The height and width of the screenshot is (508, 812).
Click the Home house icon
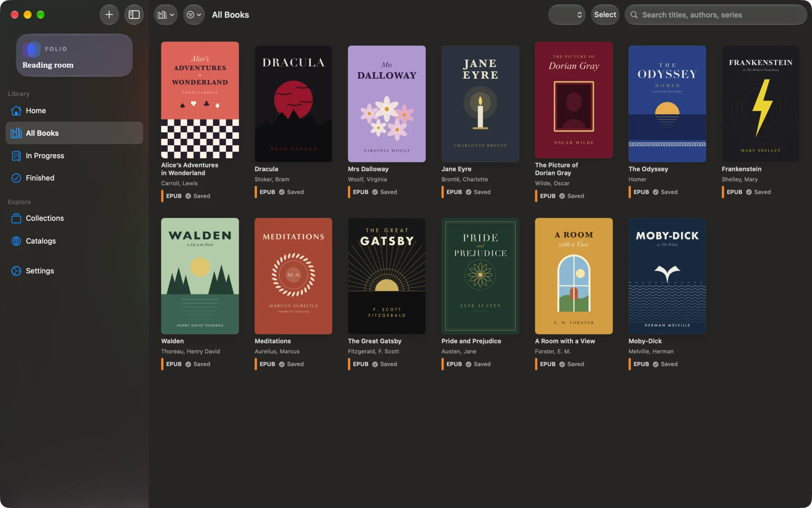click(16, 110)
